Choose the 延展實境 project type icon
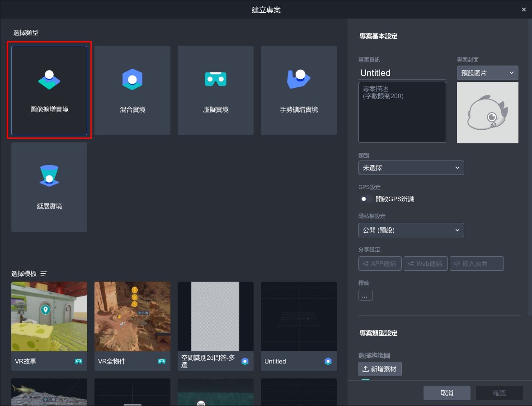Screen dimensions: 532x406 tap(49, 176)
